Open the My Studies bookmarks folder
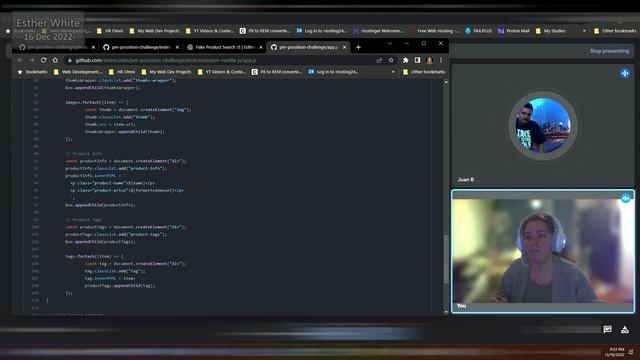 click(x=550, y=31)
